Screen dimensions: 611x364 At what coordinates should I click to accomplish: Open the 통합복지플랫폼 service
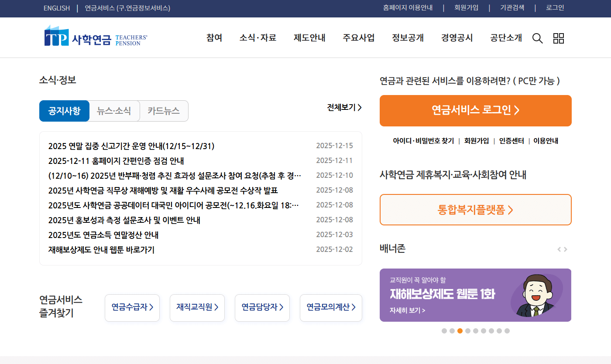point(475,210)
